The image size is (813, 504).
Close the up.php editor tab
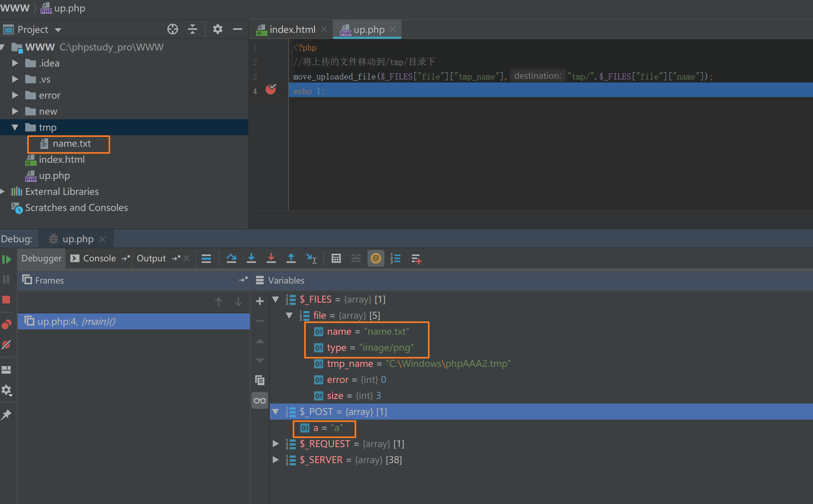click(393, 29)
